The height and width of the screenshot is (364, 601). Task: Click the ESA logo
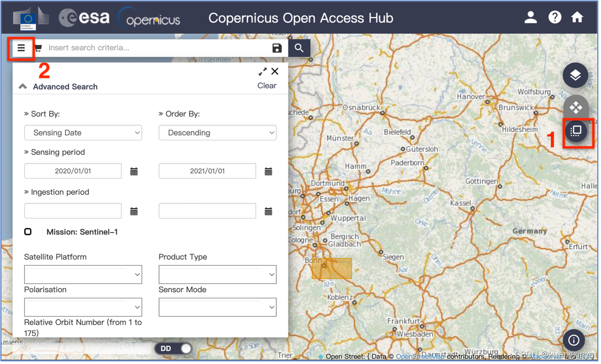[84, 18]
